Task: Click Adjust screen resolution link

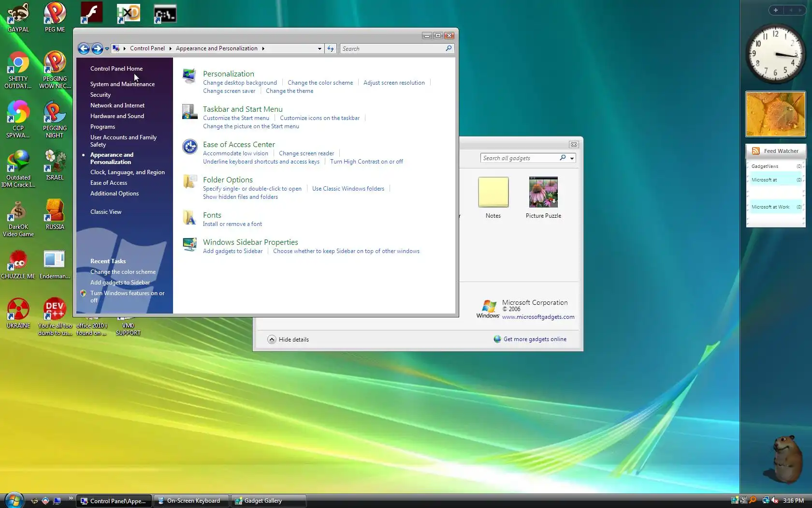Action: point(394,83)
